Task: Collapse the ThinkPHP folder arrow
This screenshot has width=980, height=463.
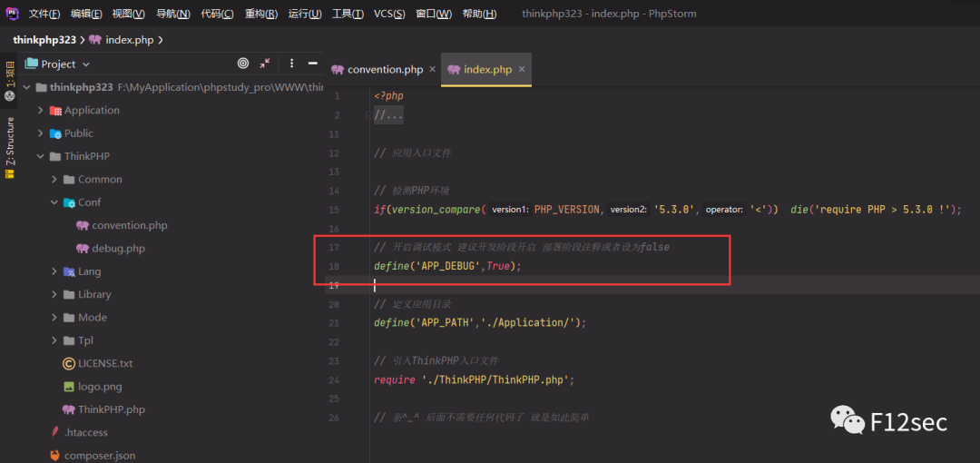Action: pos(40,156)
